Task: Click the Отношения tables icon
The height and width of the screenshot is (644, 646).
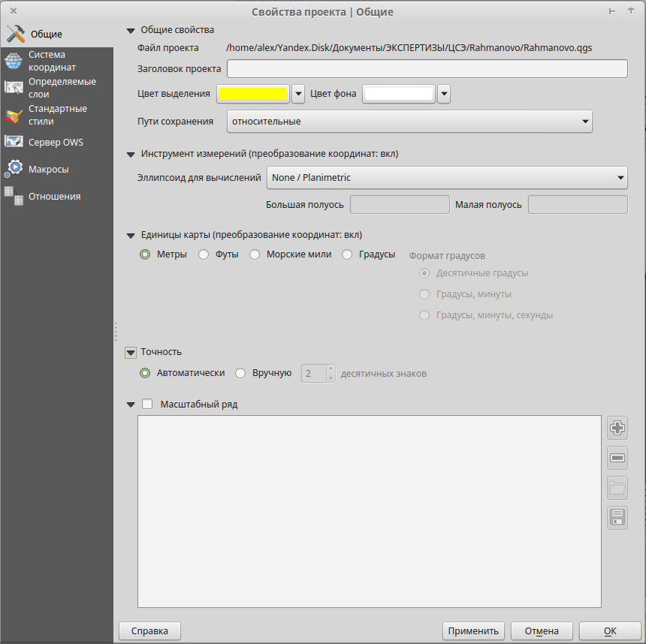Action: coord(14,196)
